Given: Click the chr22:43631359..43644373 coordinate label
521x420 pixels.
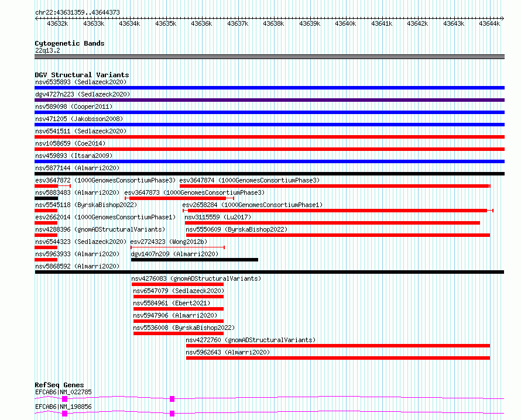Looking at the screenshot, I should click(77, 12).
